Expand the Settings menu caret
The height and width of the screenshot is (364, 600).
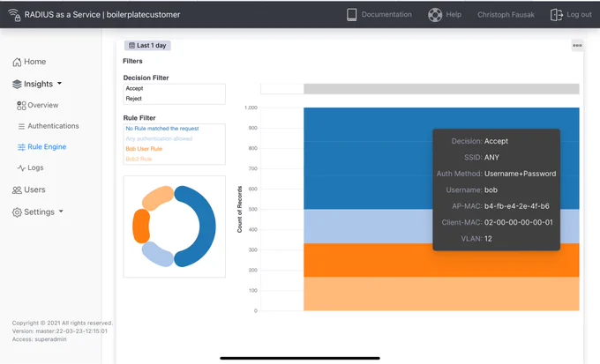(61, 211)
